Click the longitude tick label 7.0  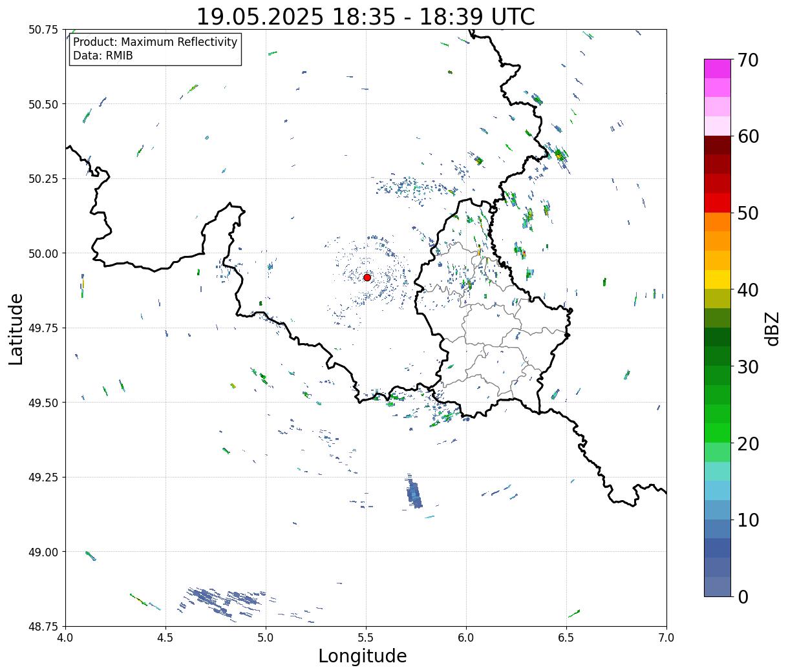666,637
